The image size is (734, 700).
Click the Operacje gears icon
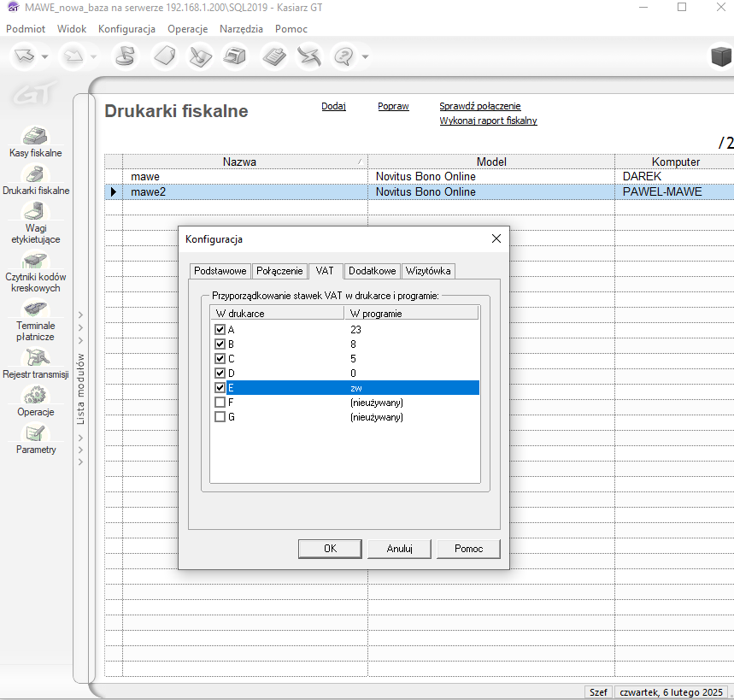(35, 397)
